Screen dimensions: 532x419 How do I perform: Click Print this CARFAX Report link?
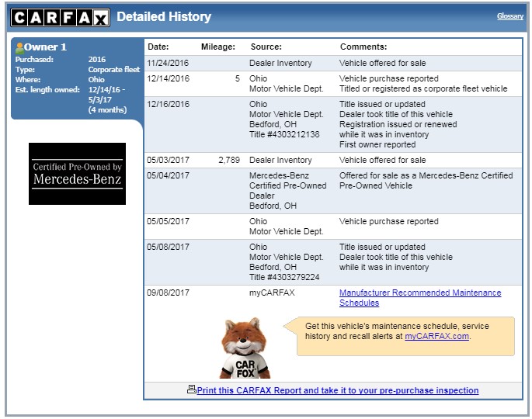tap(338, 390)
